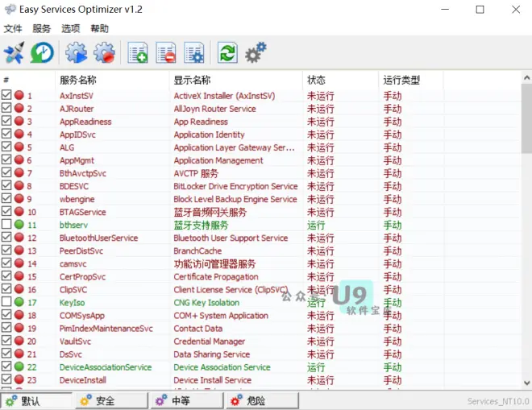Viewport: 532px width, 410px height.
Task: Select the PeerDistSvc service name
Action: (x=81, y=251)
